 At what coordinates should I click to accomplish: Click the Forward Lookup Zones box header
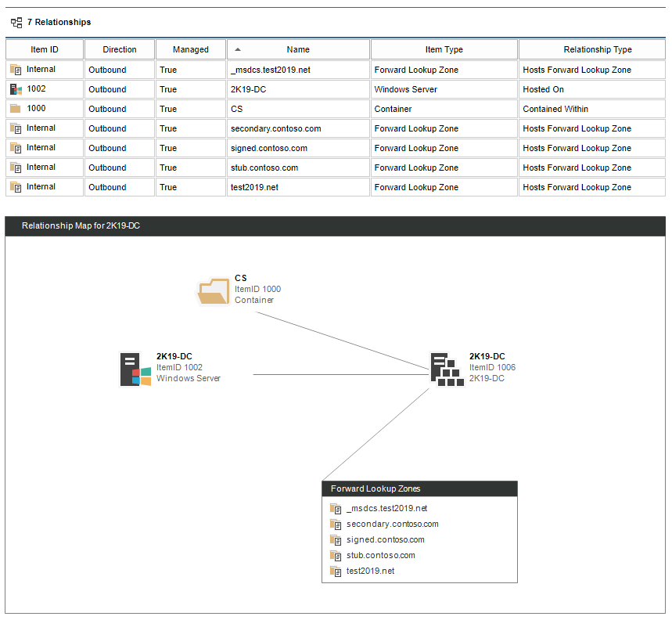coord(419,488)
